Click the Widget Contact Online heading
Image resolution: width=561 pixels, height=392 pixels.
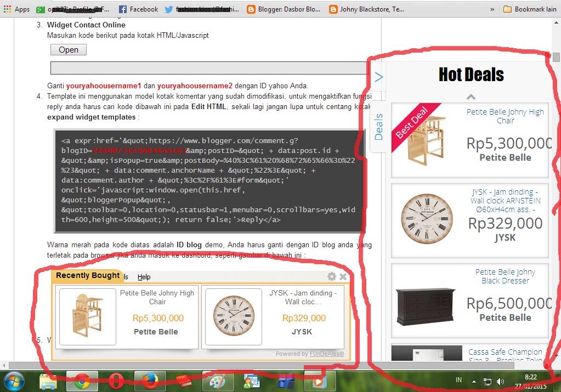click(x=86, y=25)
